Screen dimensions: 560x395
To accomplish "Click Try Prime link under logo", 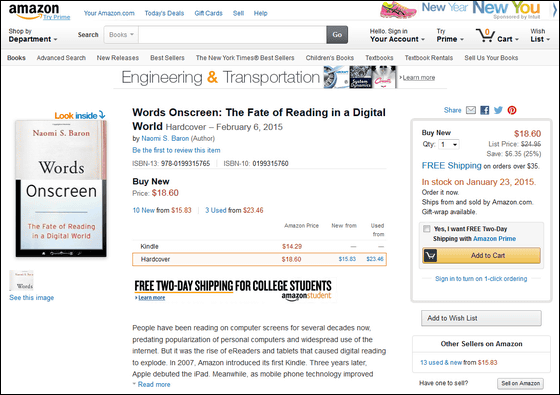I will (x=56, y=17).
